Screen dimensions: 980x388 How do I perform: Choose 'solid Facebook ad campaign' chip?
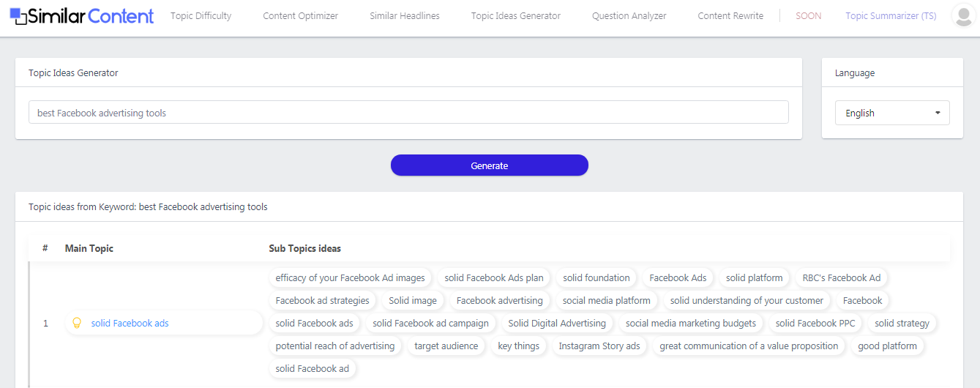[x=430, y=323]
